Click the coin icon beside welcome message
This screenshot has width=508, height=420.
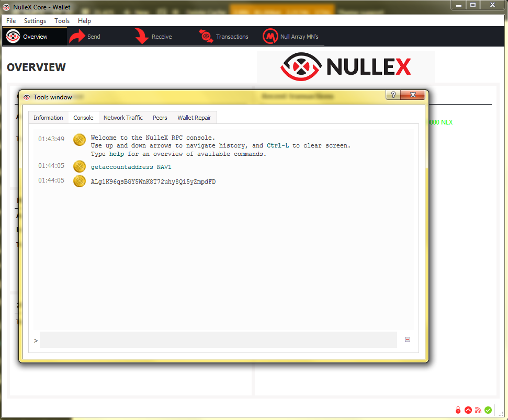[80, 140]
